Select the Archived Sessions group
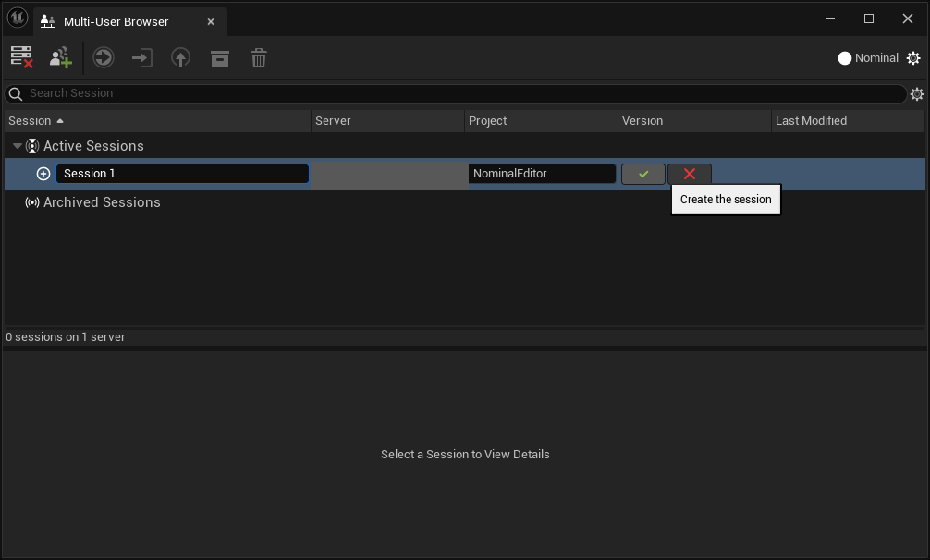Screen dimensions: 930x560 (102, 202)
